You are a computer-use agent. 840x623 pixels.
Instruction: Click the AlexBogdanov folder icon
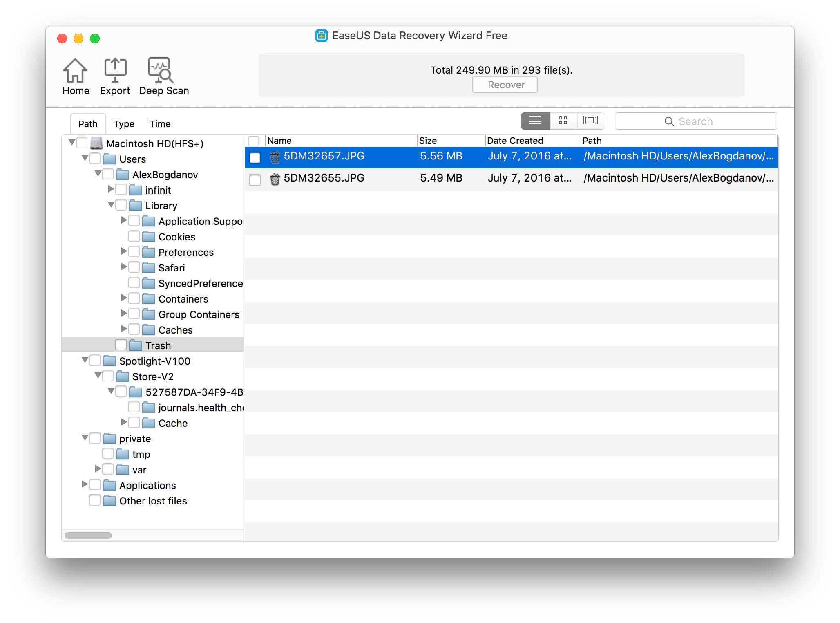click(x=123, y=174)
